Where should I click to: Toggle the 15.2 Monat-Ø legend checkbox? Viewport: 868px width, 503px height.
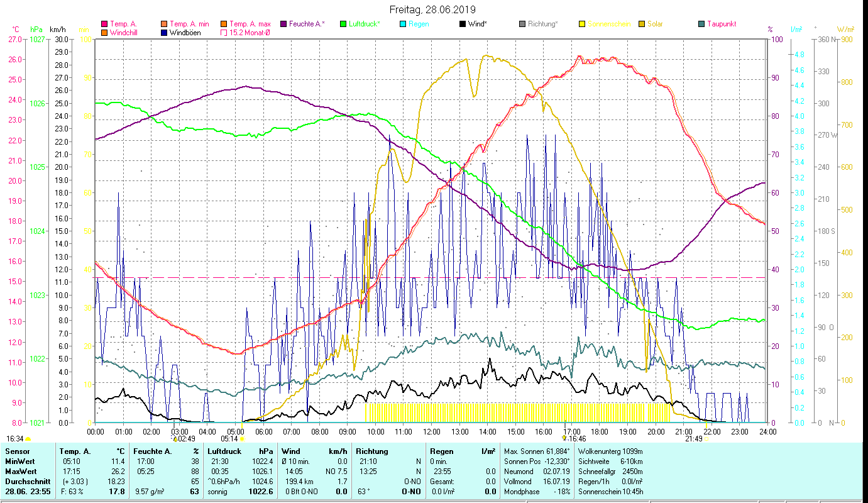224,33
